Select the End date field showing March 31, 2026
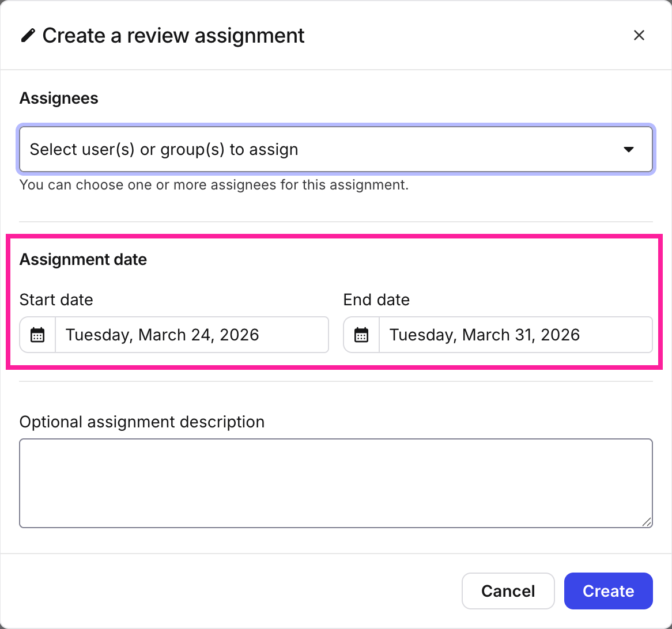 tap(515, 335)
